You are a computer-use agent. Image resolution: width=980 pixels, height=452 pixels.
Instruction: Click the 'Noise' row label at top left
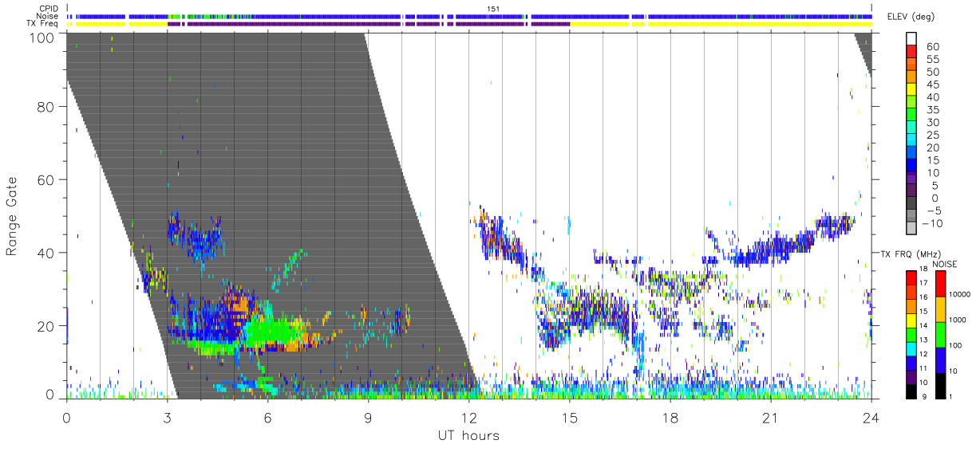click(49, 16)
